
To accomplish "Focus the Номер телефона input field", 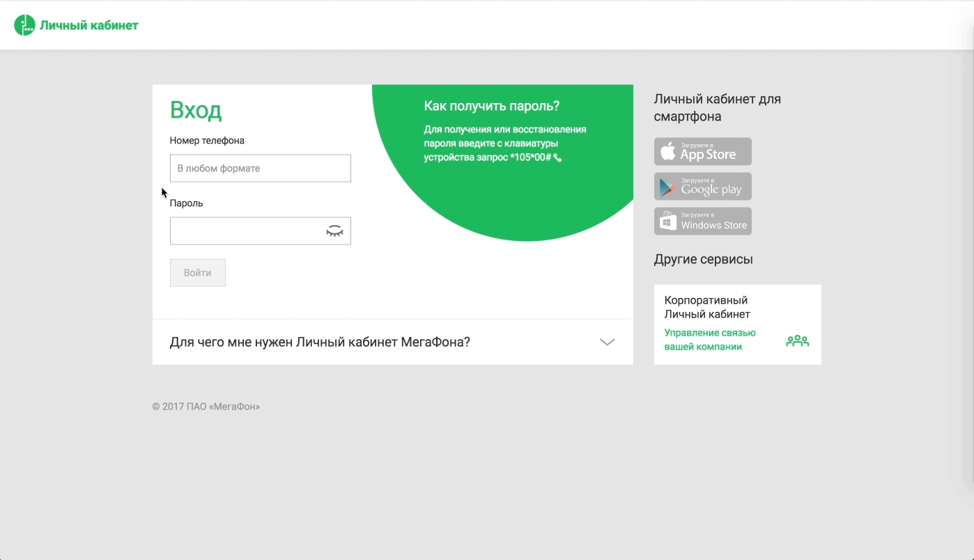I will tap(261, 168).
